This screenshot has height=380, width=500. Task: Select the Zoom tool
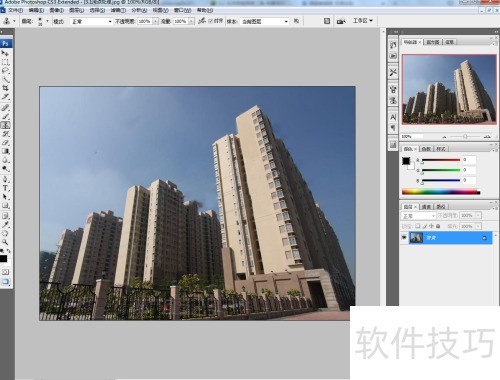click(5, 242)
